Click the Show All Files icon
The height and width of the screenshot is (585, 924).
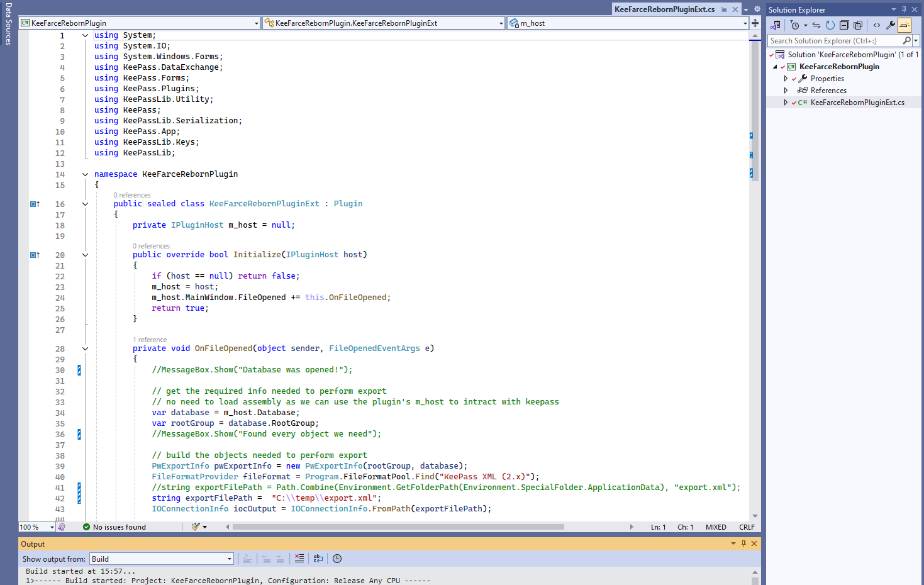click(x=858, y=25)
